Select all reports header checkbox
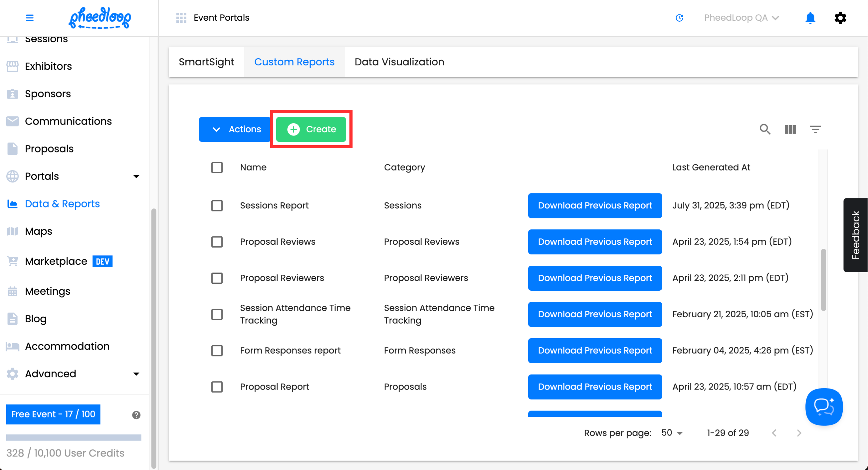This screenshot has height=470, width=868. coord(217,167)
